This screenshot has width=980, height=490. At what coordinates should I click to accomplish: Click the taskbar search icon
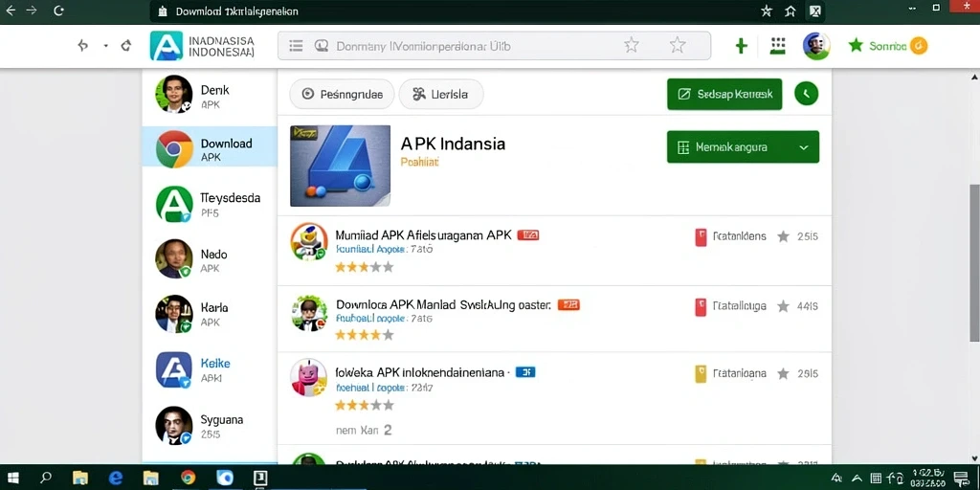coord(46,479)
